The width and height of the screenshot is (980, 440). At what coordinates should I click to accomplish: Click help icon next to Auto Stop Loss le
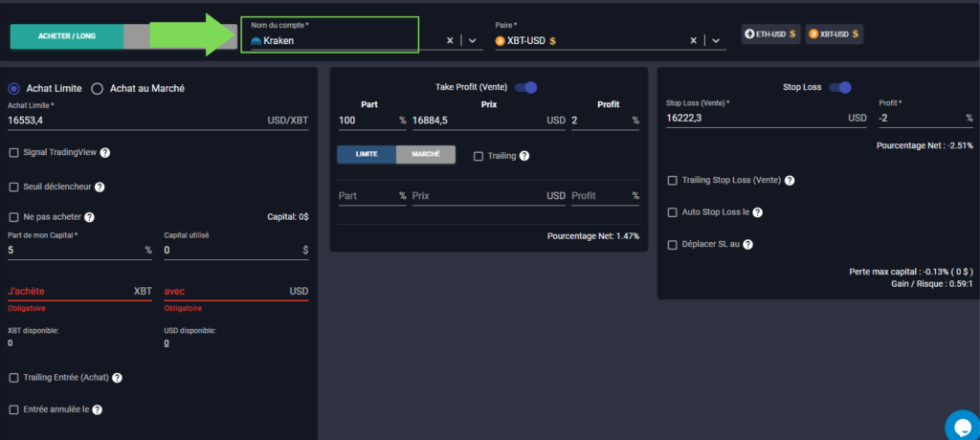758,212
